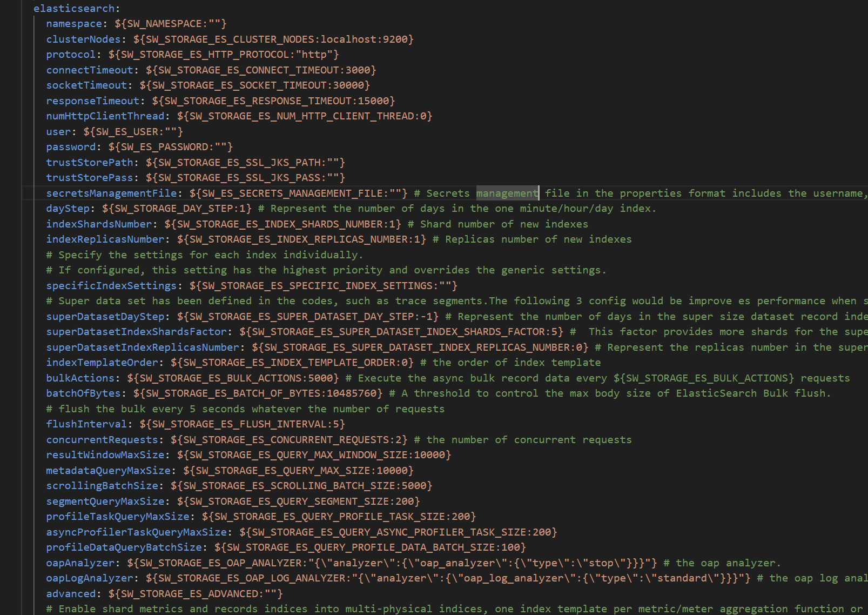
Task: Click the 'connectTimeout' key
Action: pos(90,70)
